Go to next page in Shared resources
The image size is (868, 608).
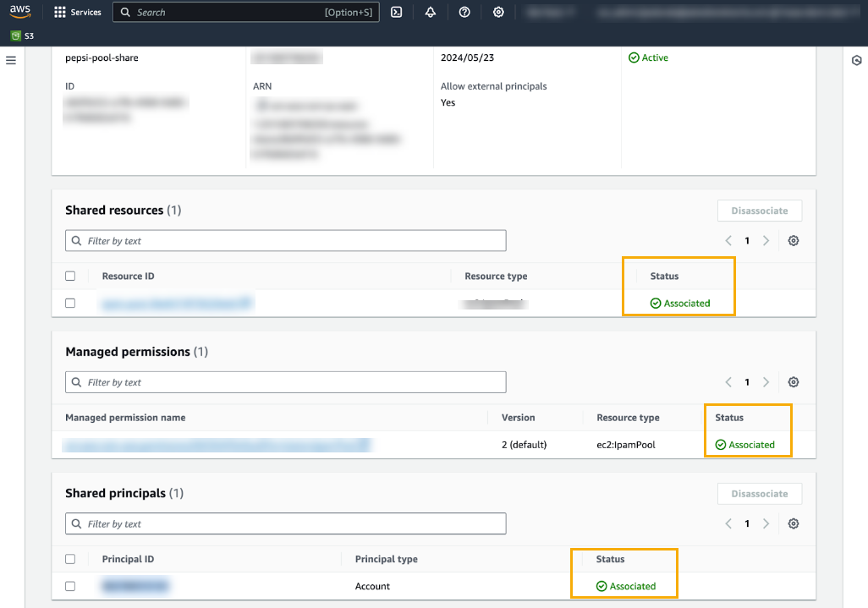[766, 241]
